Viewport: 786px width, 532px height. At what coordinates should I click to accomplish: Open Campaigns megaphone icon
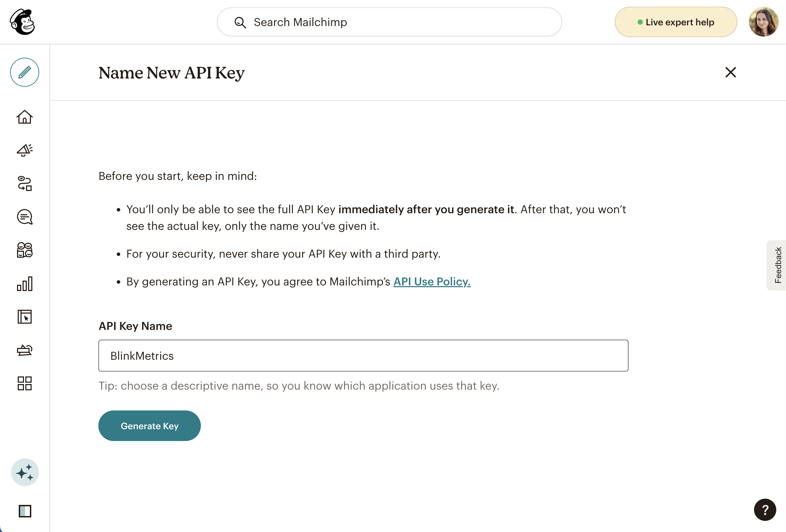tap(24, 150)
